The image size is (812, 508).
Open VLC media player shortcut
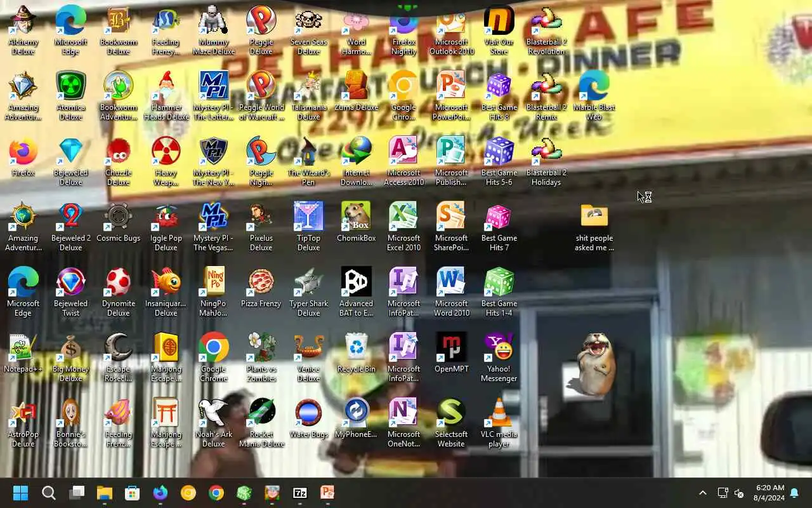pyautogui.click(x=499, y=423)
